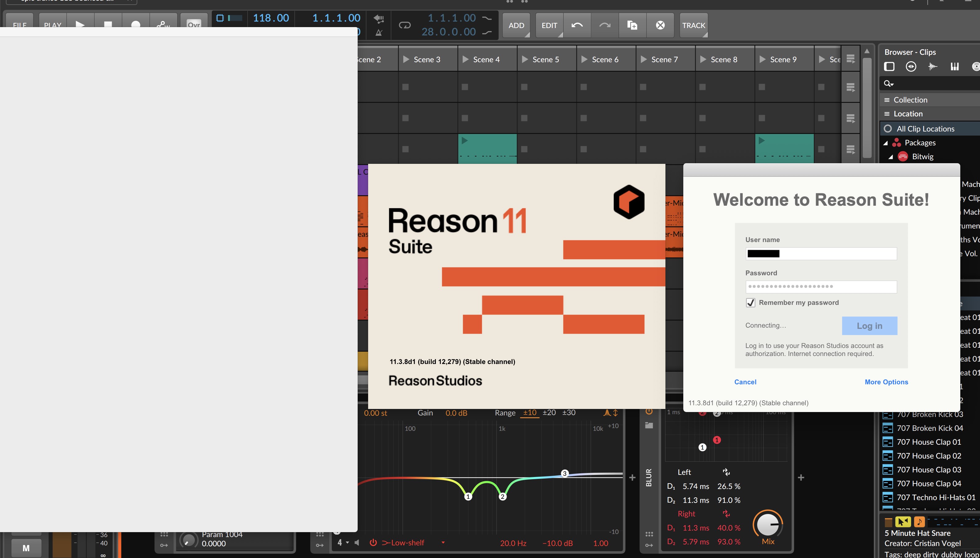Click the up arrow of launcher vertical scrollbar
Viewport: 980px width, 558px height.
(867, 51)
